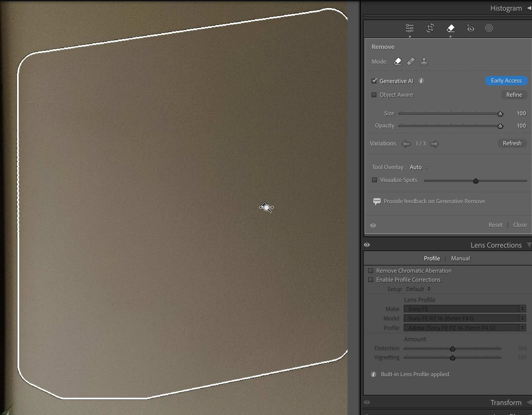Switch to the Manual tab
532x415 pixels.
[460, 258]
